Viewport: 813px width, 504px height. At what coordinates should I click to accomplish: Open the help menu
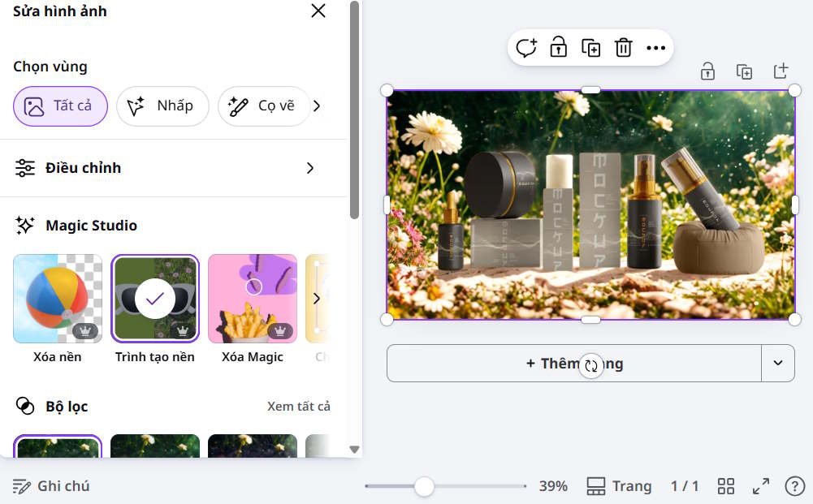[794, 485]
